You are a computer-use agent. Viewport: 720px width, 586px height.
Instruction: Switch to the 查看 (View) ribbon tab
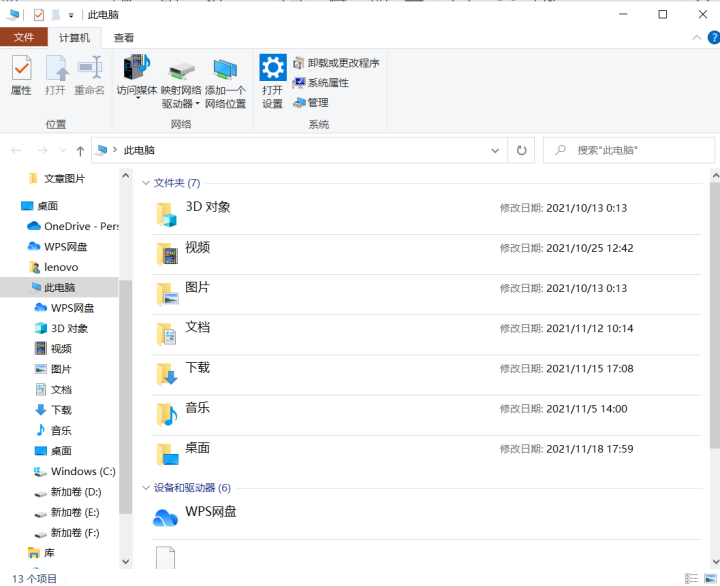tap(124, 37)
